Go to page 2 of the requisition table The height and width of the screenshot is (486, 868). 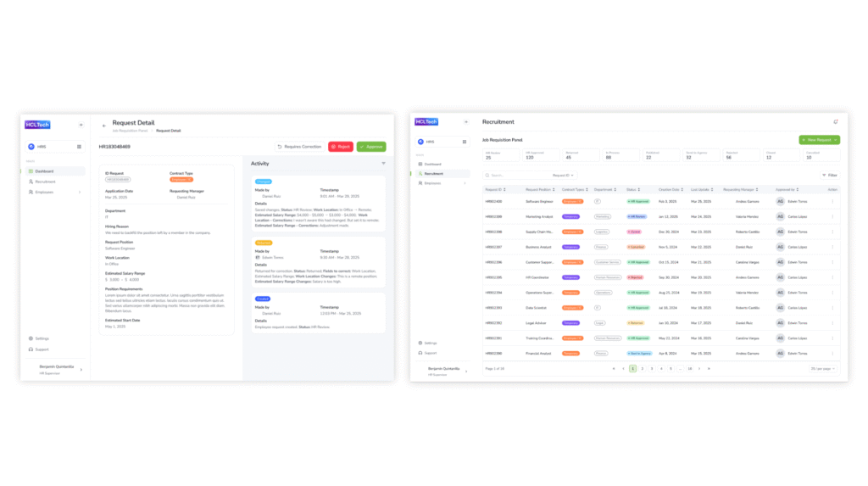642,369
